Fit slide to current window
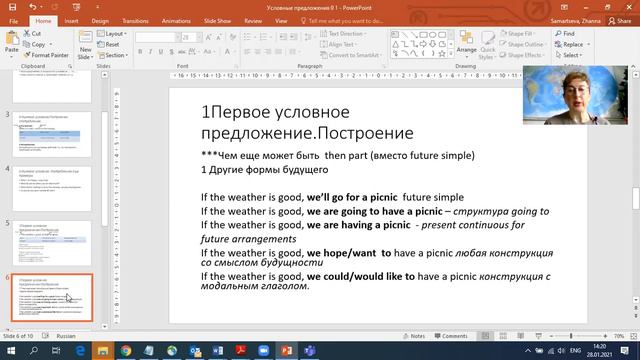Viewport: 640px width, 360px height. [x=633, y=336]
